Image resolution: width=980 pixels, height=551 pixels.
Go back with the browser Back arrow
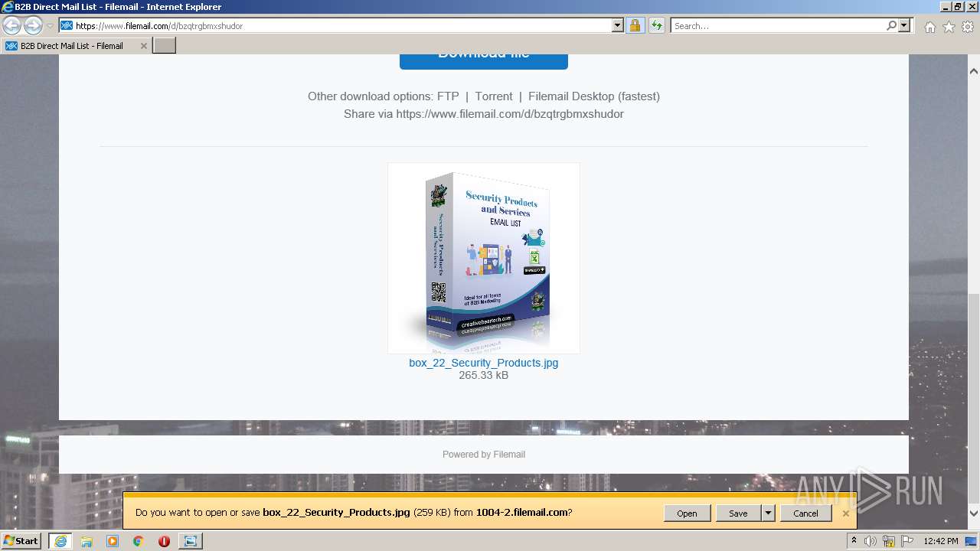tap(11, 26)
